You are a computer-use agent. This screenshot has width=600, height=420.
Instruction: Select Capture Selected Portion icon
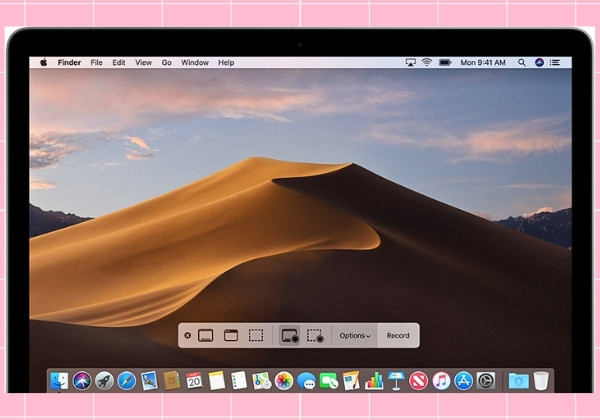coord(256,335)
